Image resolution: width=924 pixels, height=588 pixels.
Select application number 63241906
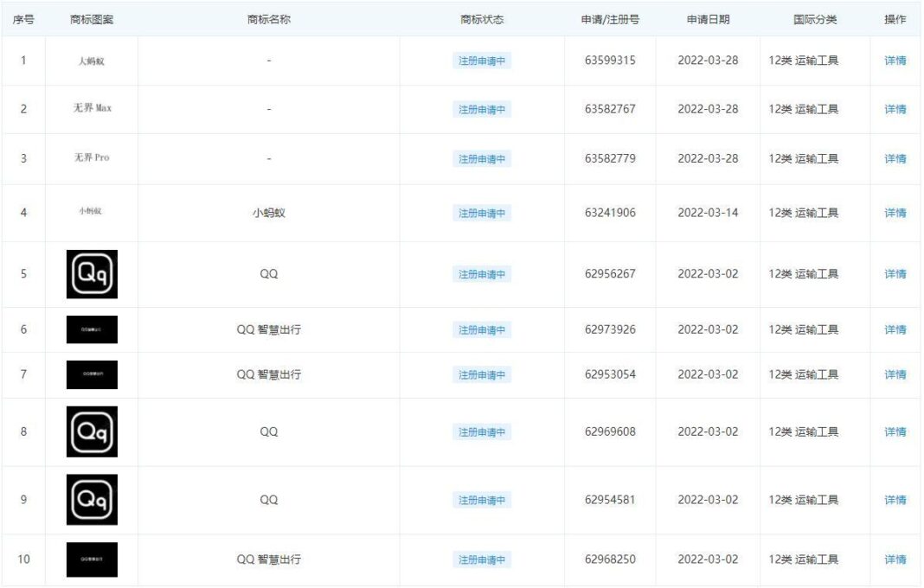610,213
